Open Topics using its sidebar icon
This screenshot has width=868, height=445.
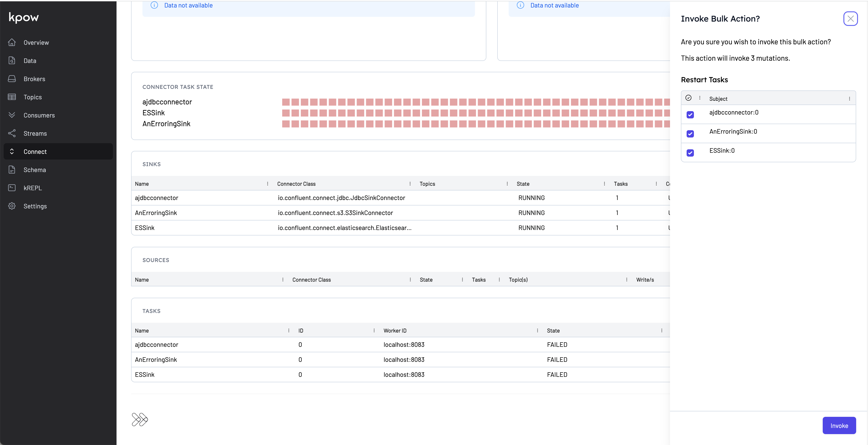click(12, 97)
